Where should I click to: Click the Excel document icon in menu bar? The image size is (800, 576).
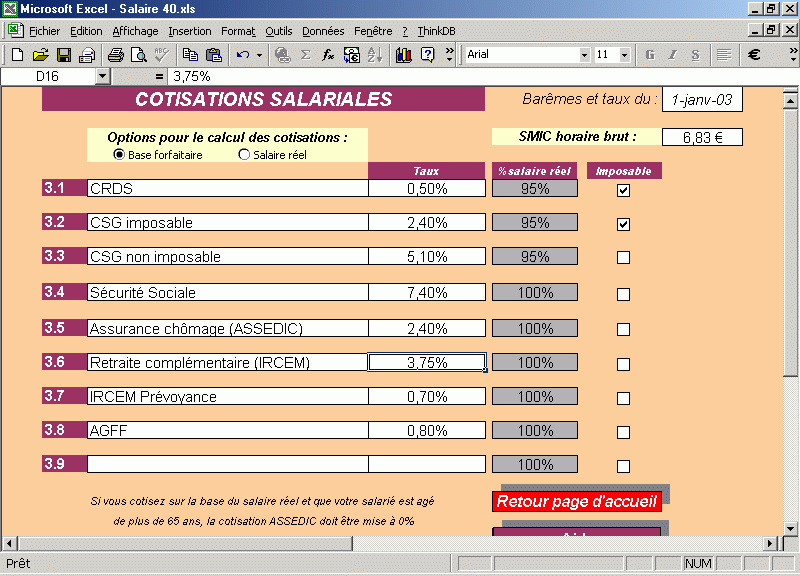[x=15, y=31]
